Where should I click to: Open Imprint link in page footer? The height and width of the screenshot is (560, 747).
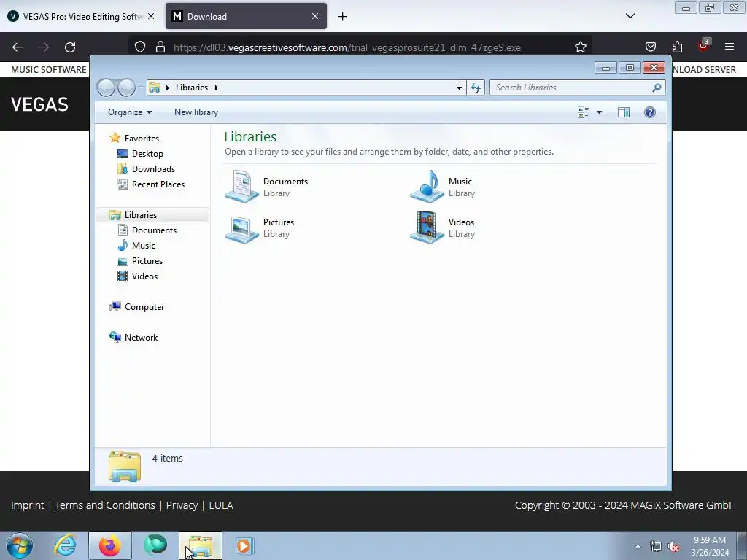click(x=28, y=505)
